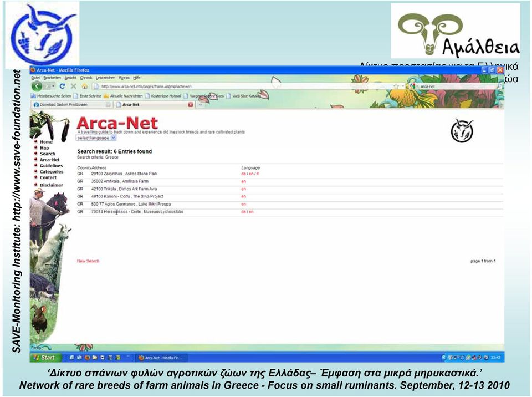The height and width of the screenshot is (397, 532).
Task: Open the Lesezeichen menu
Action: click(x=105, y=78)
